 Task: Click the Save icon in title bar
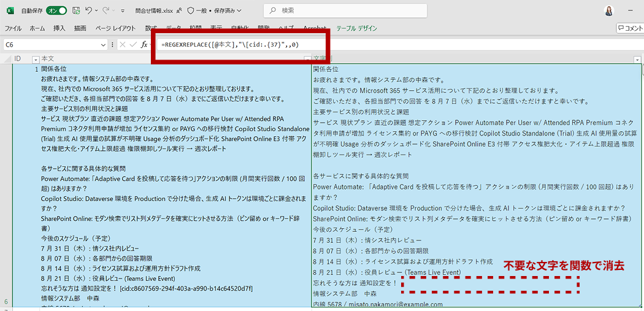point(76,10)
